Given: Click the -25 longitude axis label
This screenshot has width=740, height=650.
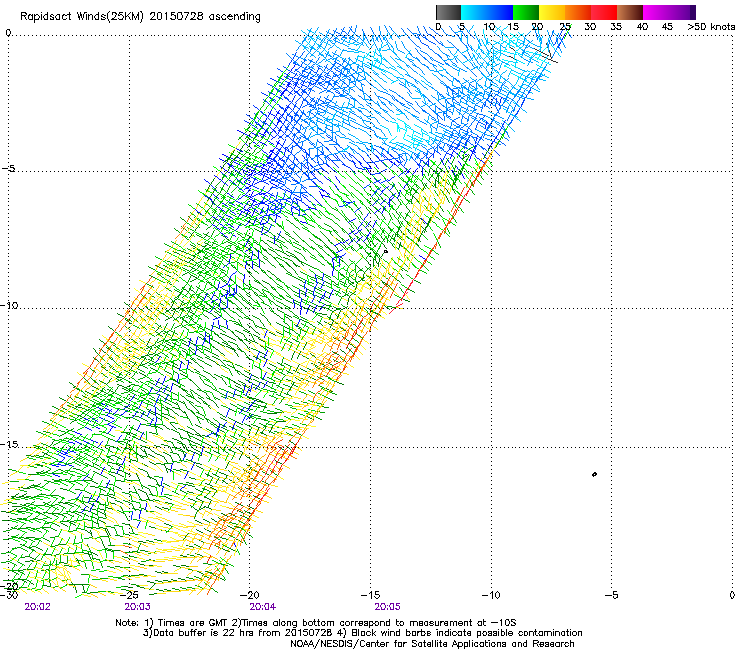Looking at the screenshot, I should (x=129, y=595).
